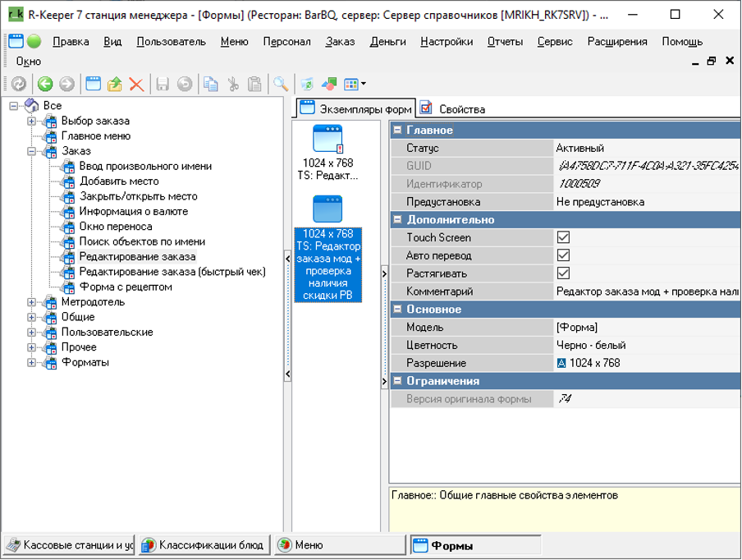This screenshot has height=560, width=742.
Task: Click the view layout grid icon
Action: (351, 85)
